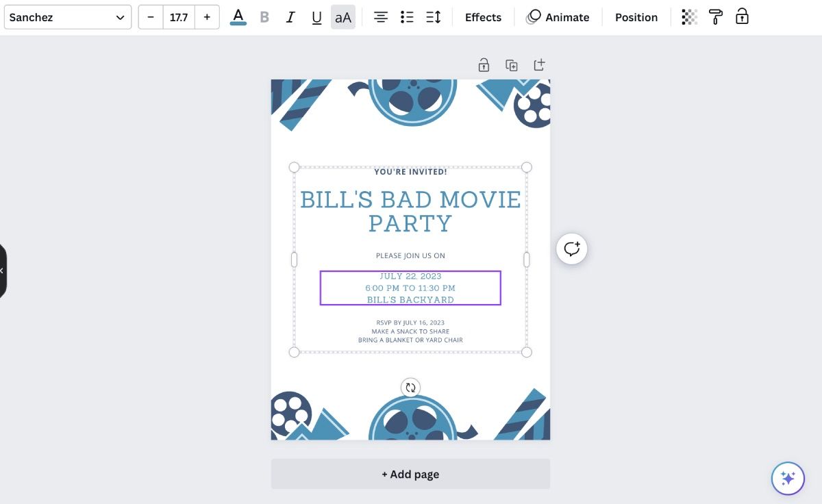The height and width of the screenshot is (504, 822).
Task: Toggle bulleted list
Action: point(407,17)
